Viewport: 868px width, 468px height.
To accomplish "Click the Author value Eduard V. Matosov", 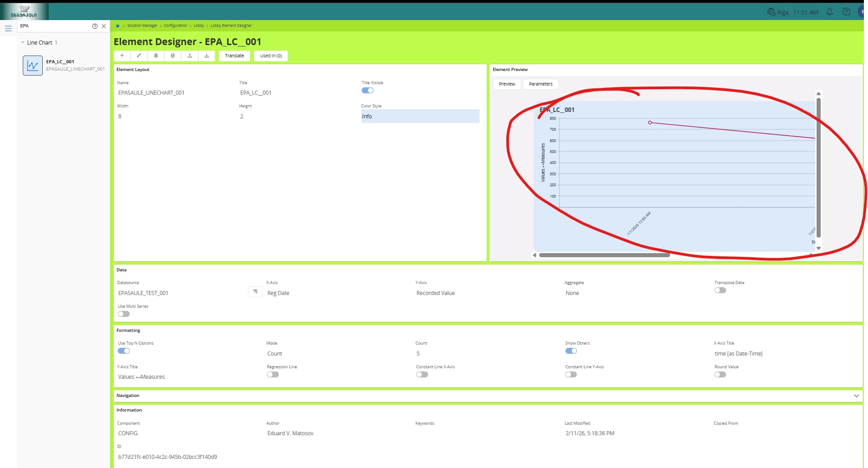I will tap(290, 433).
